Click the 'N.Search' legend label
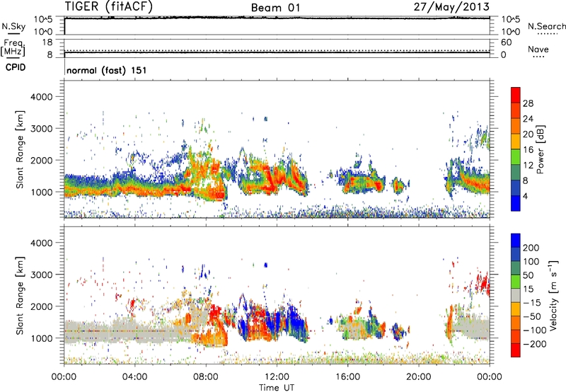The width and height of the screenshot is (566, 392). point(546,26)
